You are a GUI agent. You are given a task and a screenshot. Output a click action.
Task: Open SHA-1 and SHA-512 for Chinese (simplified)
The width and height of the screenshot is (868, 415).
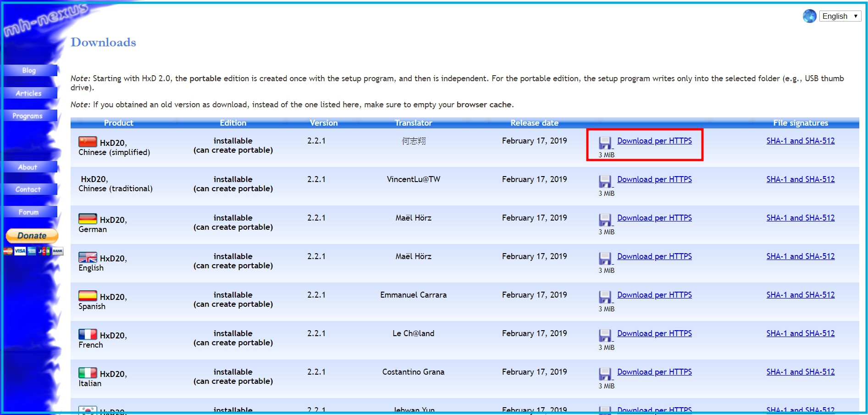[x=801, y=141]
